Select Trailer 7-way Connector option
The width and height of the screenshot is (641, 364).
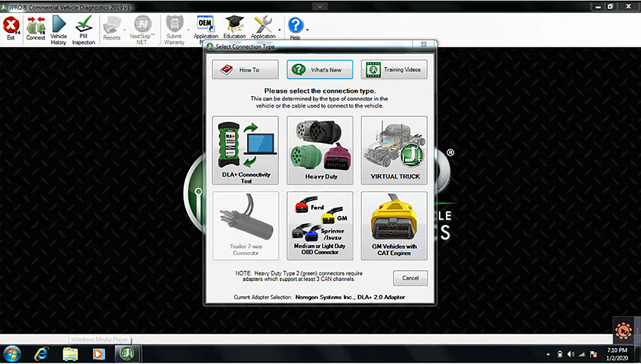pyautogui.click(x=246, y=226)
